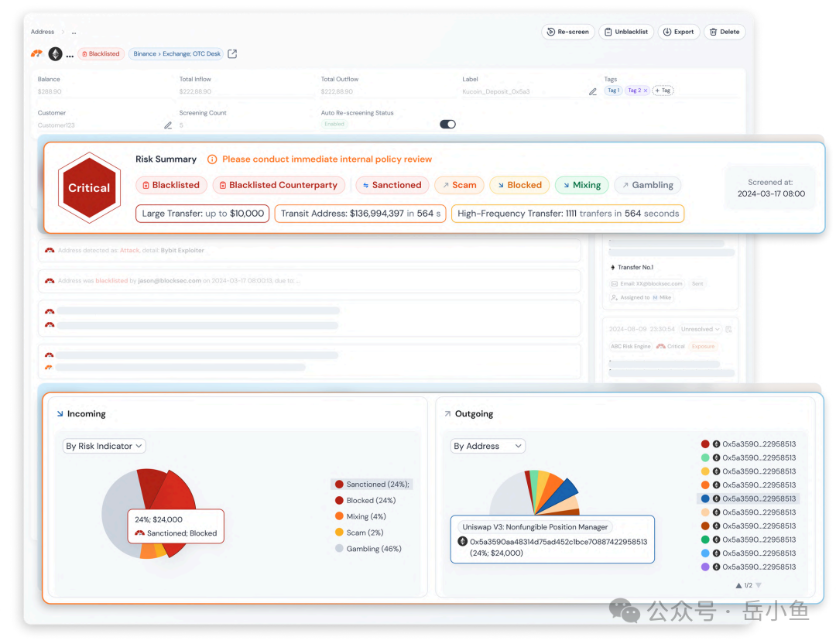
Task: Click the Critical risk hexagon badge
Action: click(89, 187)
